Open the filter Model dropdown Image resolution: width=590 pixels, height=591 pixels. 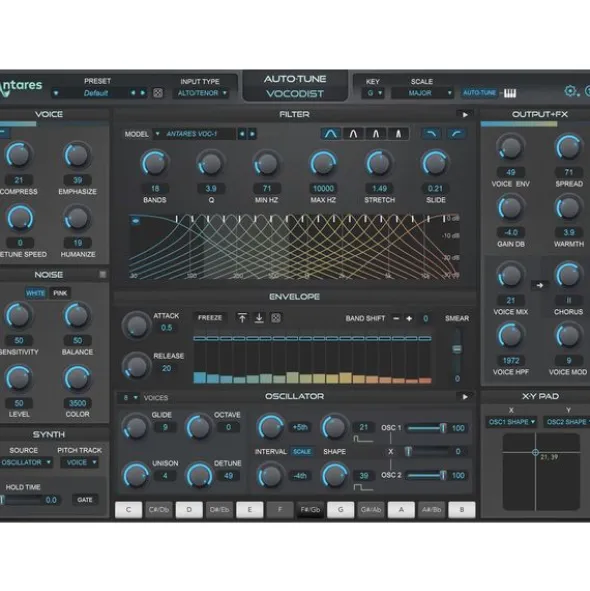[x=193, y=134]
